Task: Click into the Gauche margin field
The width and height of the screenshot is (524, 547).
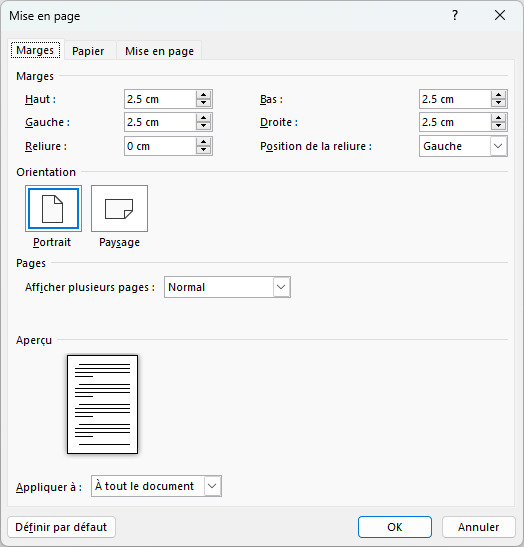Action: (x=160, y=122)
